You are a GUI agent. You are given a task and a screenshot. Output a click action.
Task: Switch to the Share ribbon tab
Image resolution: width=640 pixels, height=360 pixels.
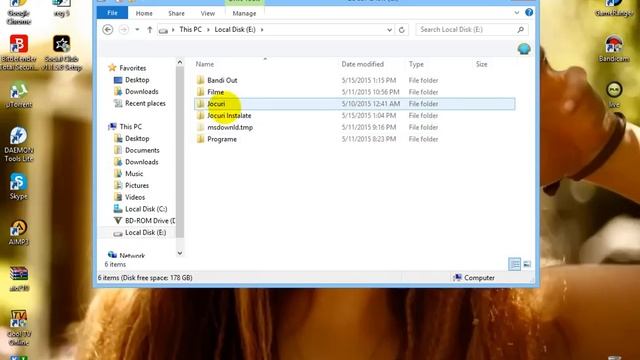[x=176, y=13]
